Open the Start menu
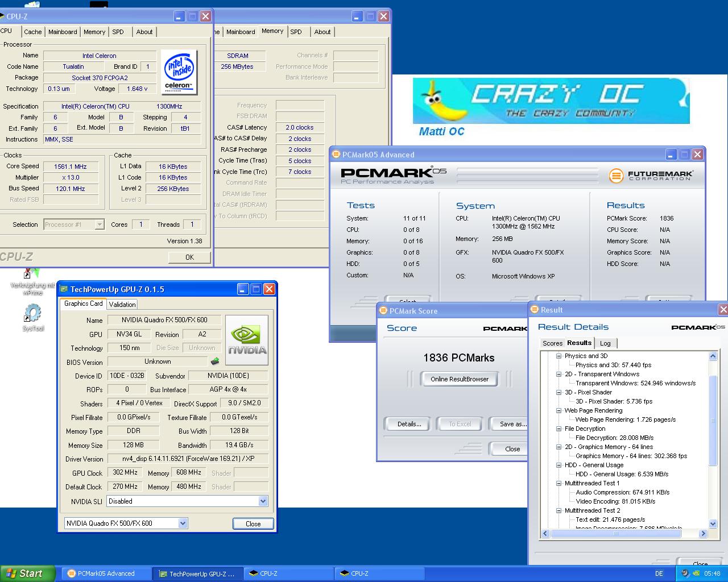The width and height of the screenshot is (728, 582). click(x=28, y=573)
